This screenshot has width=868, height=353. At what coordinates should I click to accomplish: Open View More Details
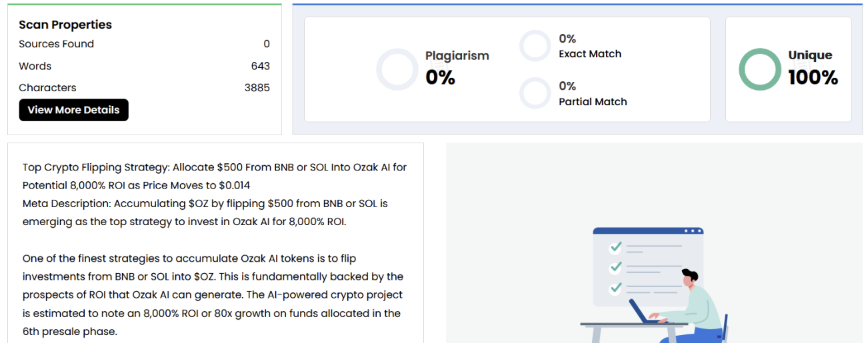(x=74, y=110)
